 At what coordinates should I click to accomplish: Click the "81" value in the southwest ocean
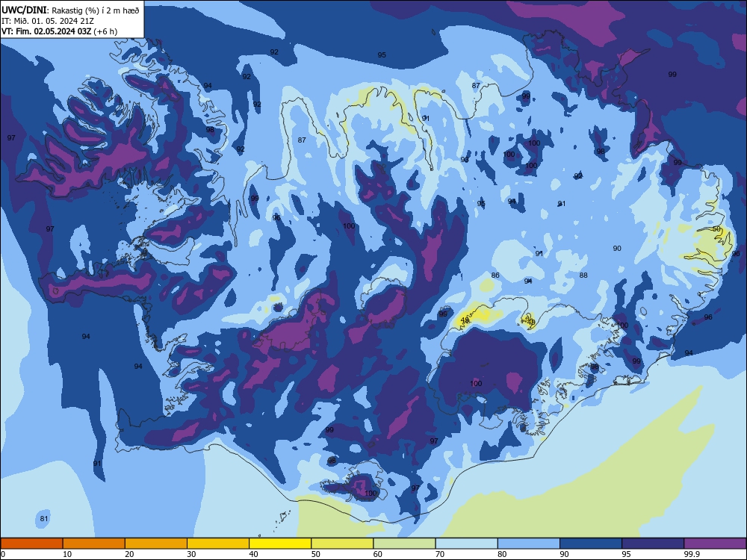pyautogui.click(x=44, y=519)
